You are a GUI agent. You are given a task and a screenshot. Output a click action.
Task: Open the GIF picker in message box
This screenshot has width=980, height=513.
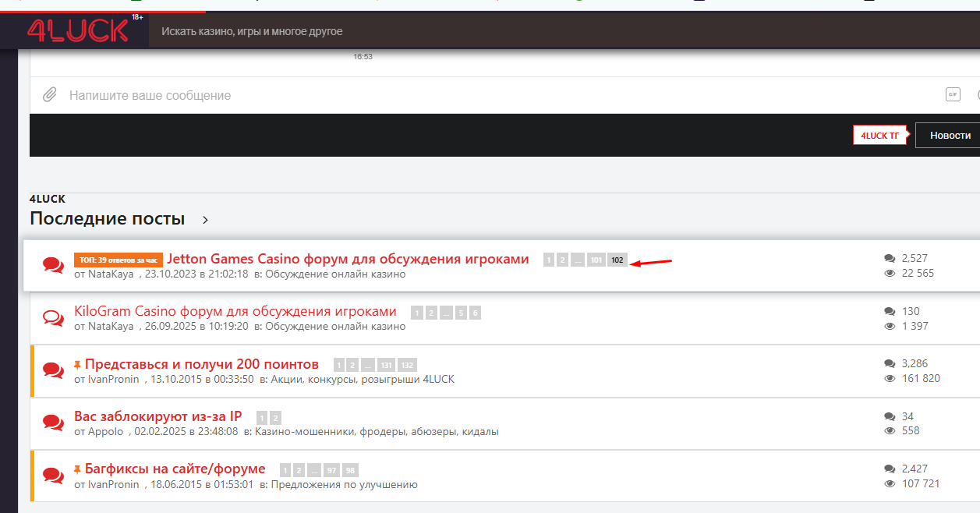click(x=952, y=94)
